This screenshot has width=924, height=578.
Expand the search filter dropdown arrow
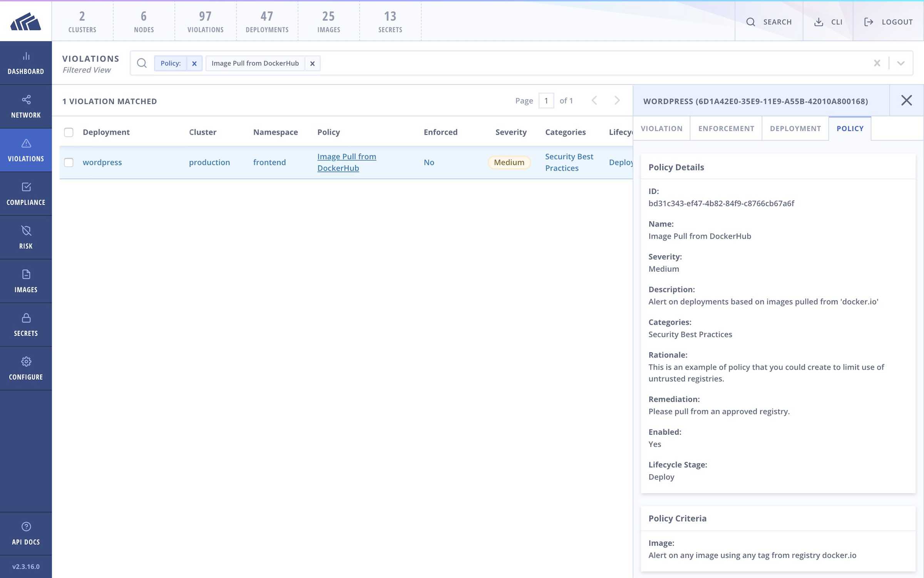(901, 63)
